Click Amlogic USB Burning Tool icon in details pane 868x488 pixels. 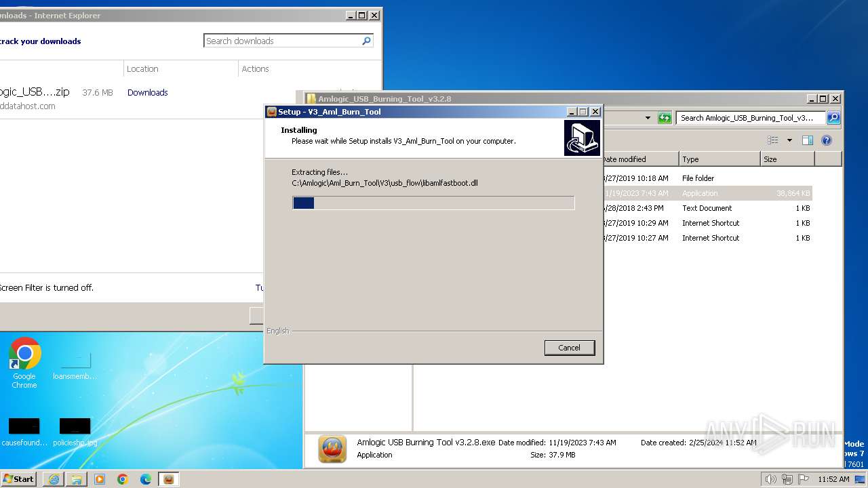click(332, 449)
